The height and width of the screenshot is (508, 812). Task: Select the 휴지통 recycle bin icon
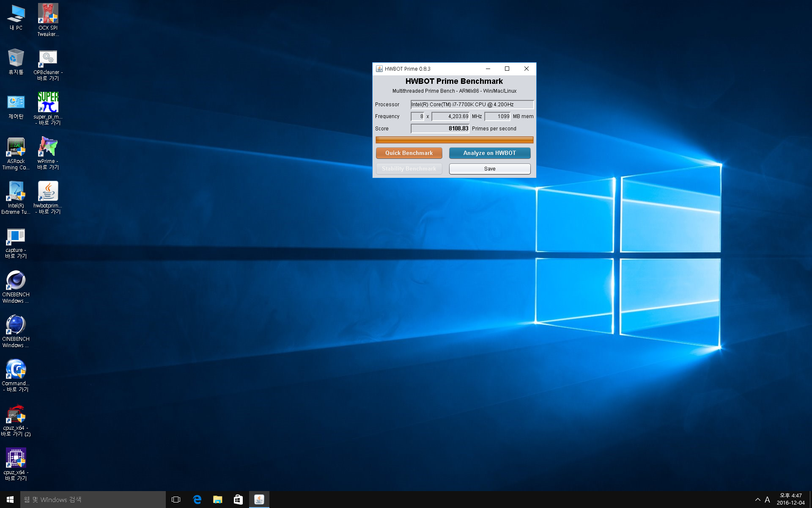pyautogui.click(x=16, y=62)
